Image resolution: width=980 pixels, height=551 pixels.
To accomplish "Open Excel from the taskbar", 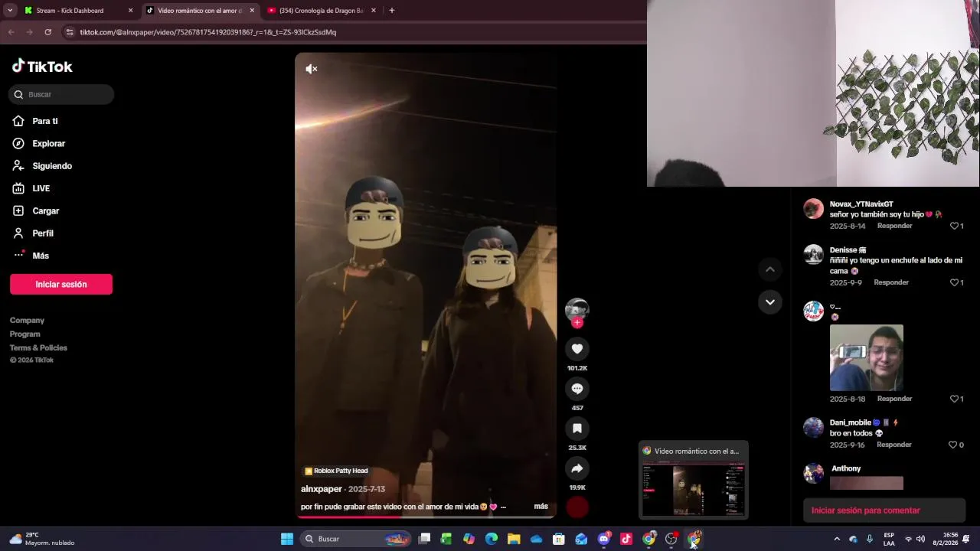I will tap(446, 539).
